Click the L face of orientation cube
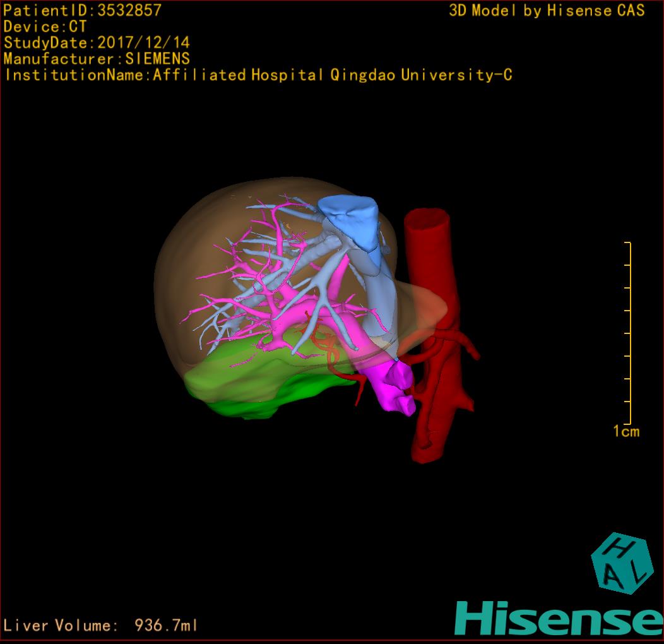Screen dimensions: 664x644 coord(639,573)
